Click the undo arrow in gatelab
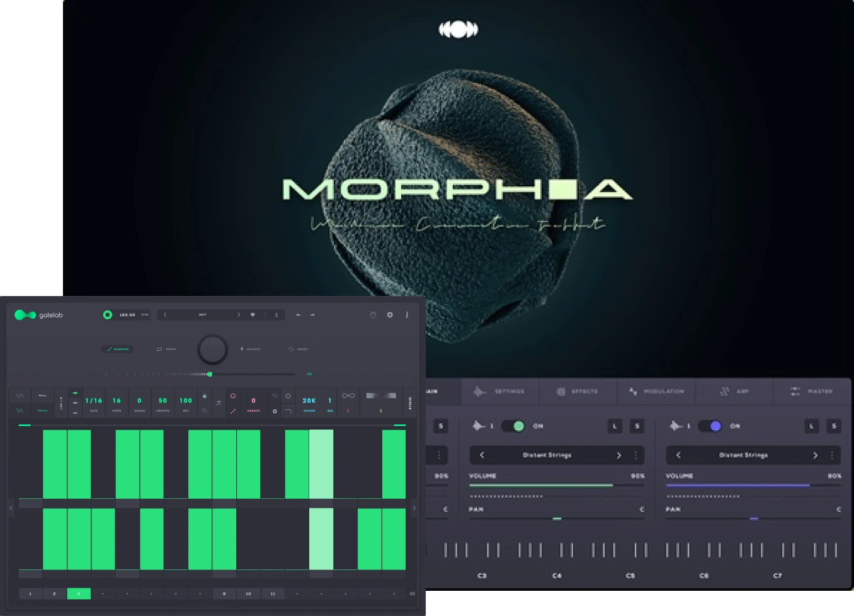This screenshot has height=616, width=854. 299,315
